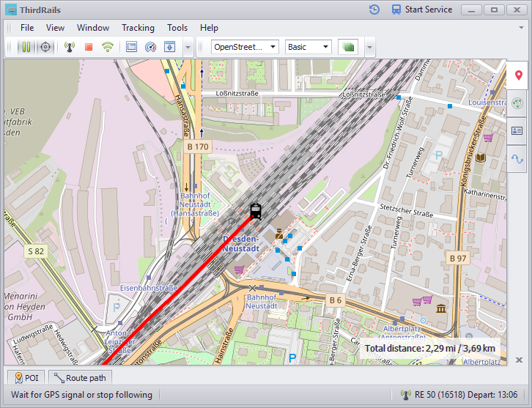This screenshot has height=408, width=532.
Task: Open the history clock icon in title bar
Action: 374,10
